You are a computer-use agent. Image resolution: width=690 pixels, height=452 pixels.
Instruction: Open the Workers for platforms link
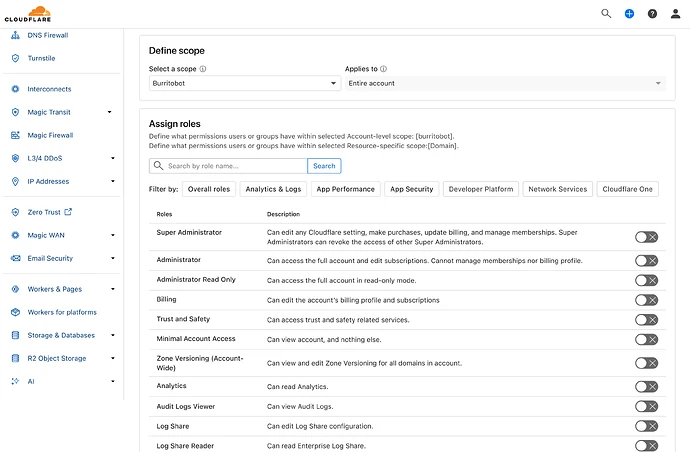(x=62, y=312)
